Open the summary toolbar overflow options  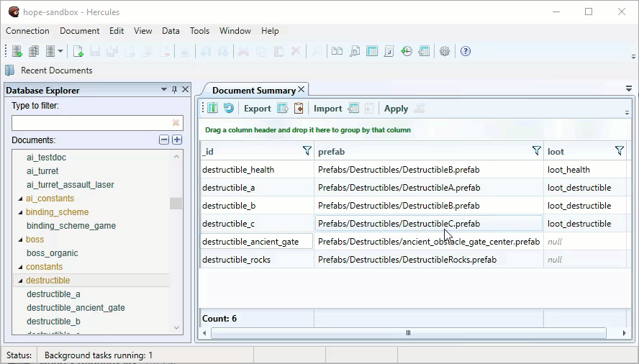pos(627,113)
